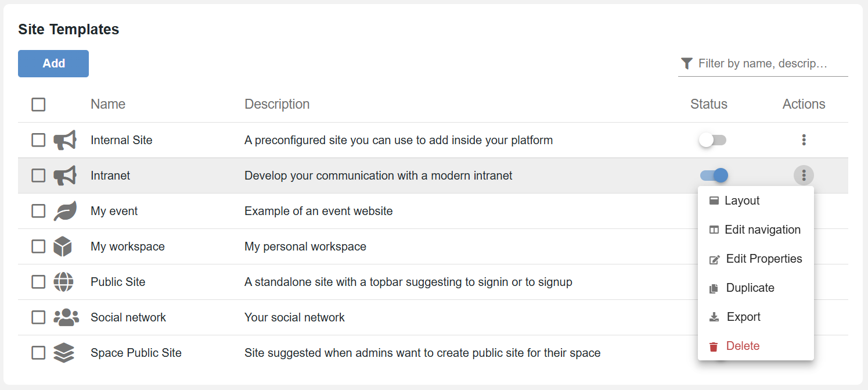Disable the Intranet status toggle
Image resolution: width=868 pixels, height=390 pixels.
(x=714, y=176)
